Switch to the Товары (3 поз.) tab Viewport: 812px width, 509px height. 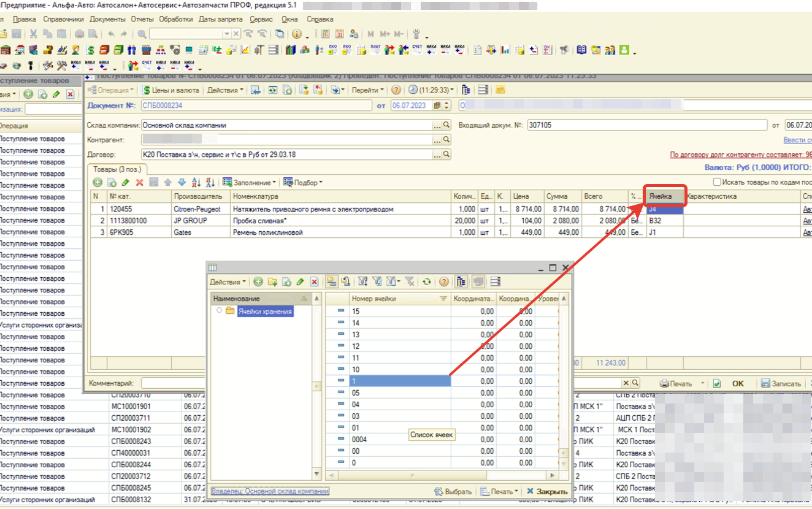[x=117, y=169]
